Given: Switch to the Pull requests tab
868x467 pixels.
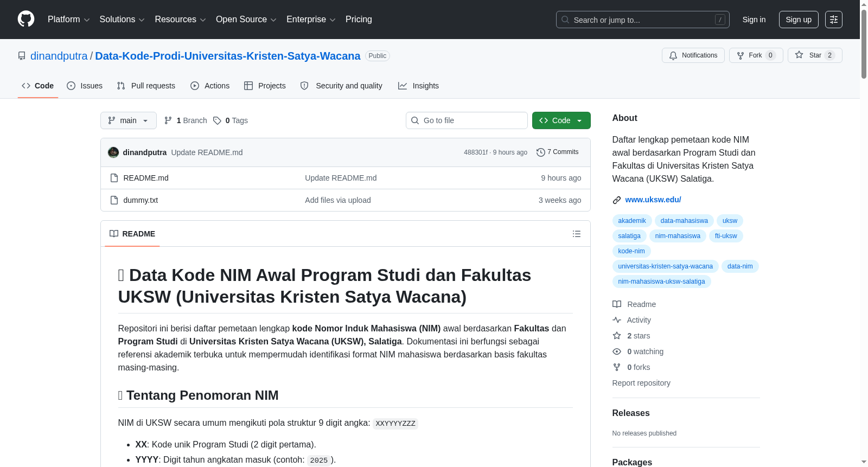Looking at the screenshot, I should (146, 86).
